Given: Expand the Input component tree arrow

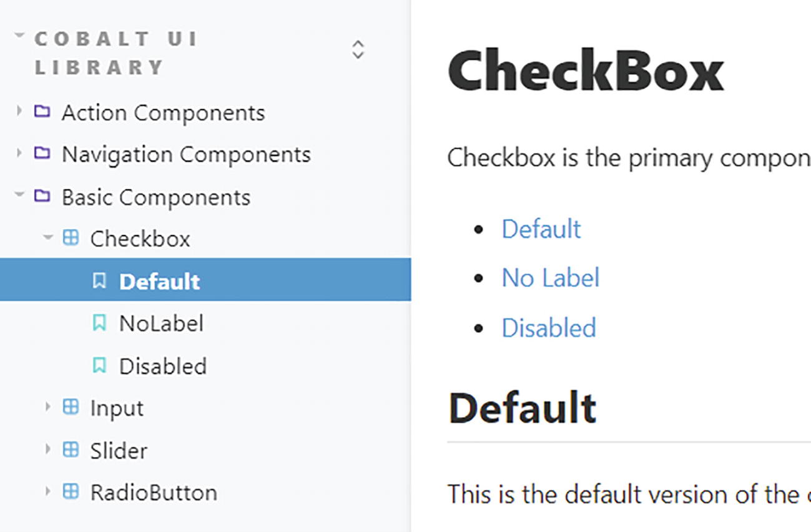Looking at the screenshot, I should point(47,407).
